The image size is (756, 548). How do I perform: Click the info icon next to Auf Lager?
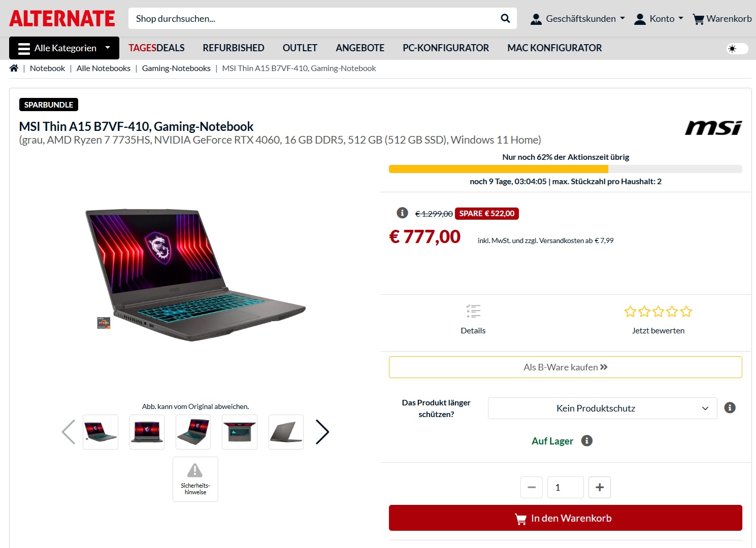pos(587,440)
